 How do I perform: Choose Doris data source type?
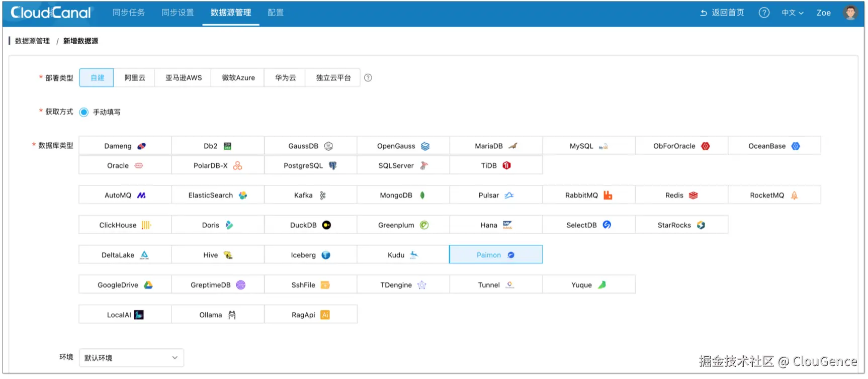pyautogui.click(x=218, y=225)
